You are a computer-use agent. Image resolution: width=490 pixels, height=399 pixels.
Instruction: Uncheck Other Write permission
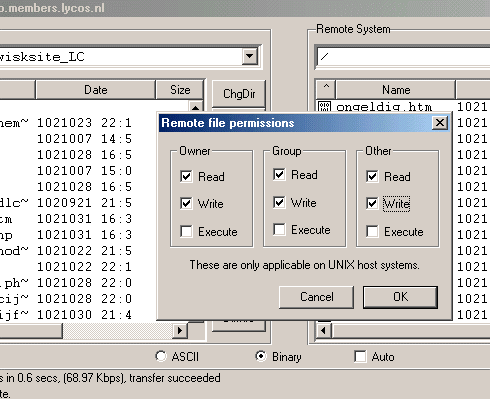(x=372, y=203)
